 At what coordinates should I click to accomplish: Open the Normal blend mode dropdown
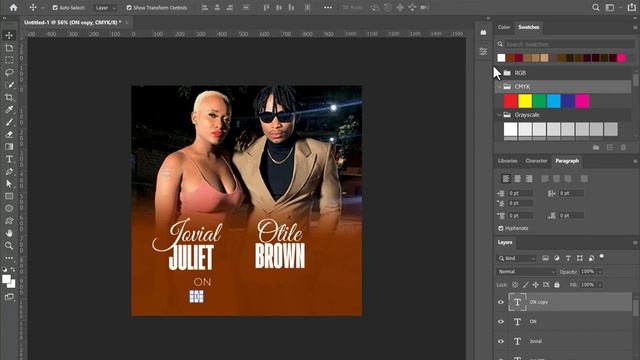click(x=526, y=272)
